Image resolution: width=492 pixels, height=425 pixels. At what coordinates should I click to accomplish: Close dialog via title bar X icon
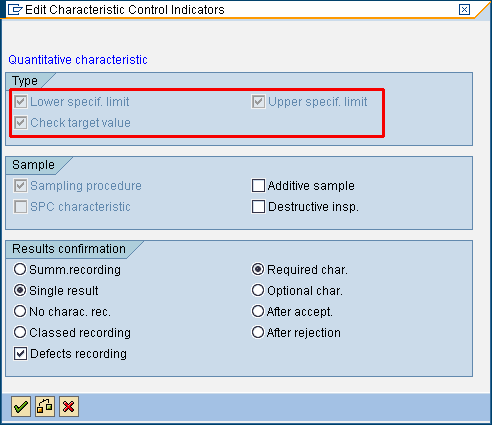pos(464,9)
